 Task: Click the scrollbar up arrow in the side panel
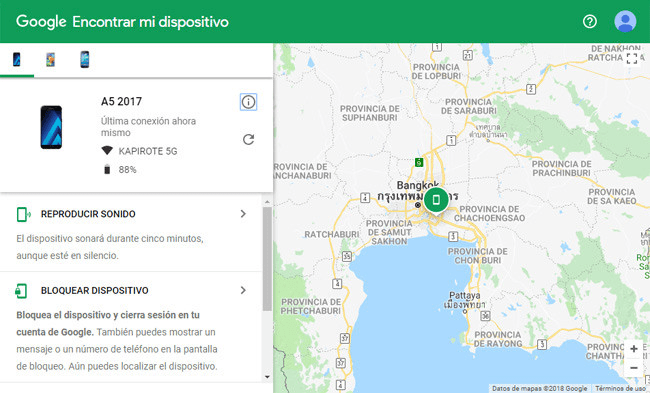tap(267, 202)
